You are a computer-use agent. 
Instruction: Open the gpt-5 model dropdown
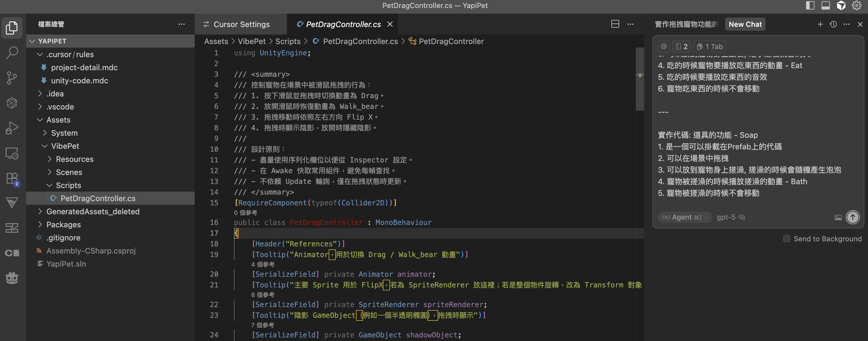(733, 217)
